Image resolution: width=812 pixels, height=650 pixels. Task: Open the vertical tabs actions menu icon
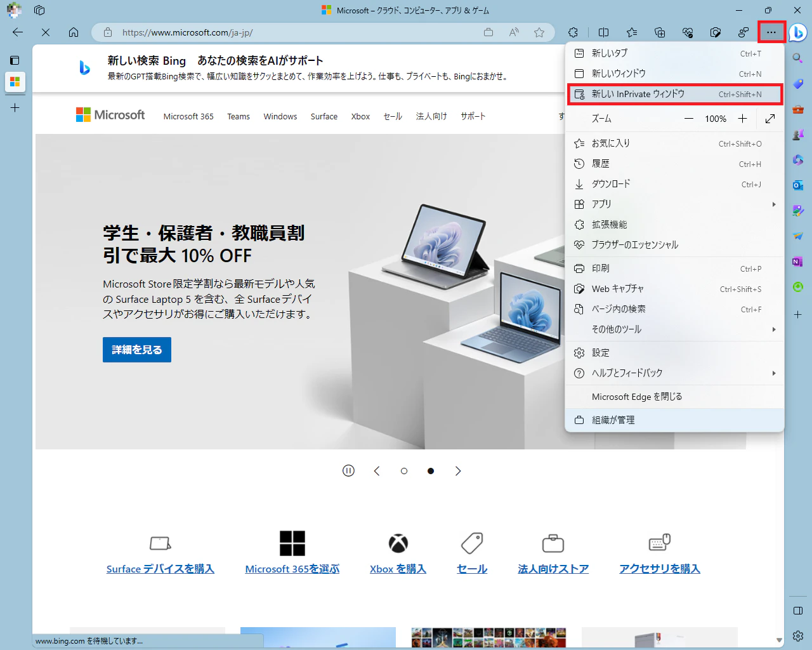point(15,60)
